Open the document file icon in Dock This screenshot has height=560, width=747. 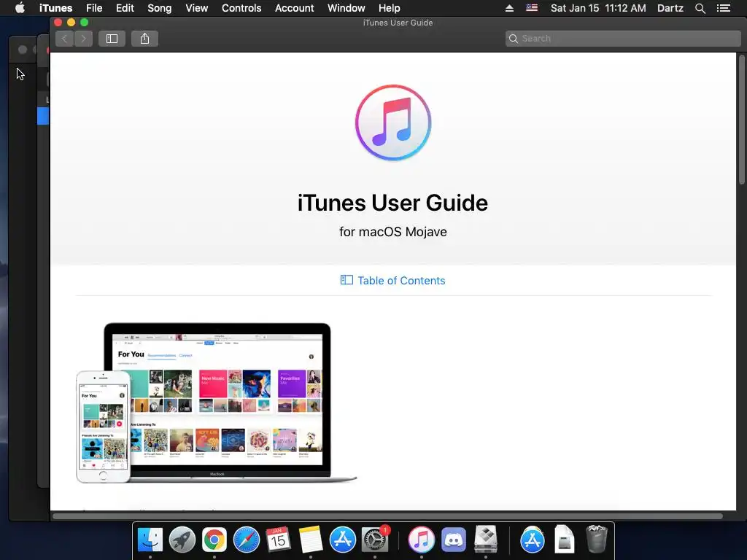pyautogui.click(x=564, y=540)
